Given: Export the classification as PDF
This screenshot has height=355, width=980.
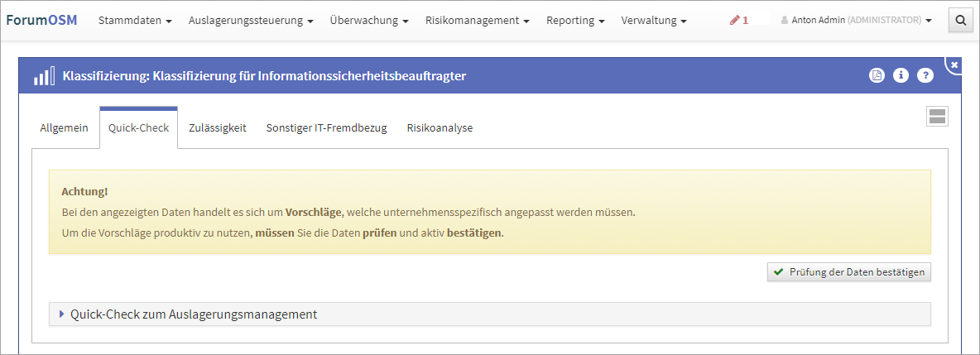Looking at the screenshot, I should pos(877,75).
